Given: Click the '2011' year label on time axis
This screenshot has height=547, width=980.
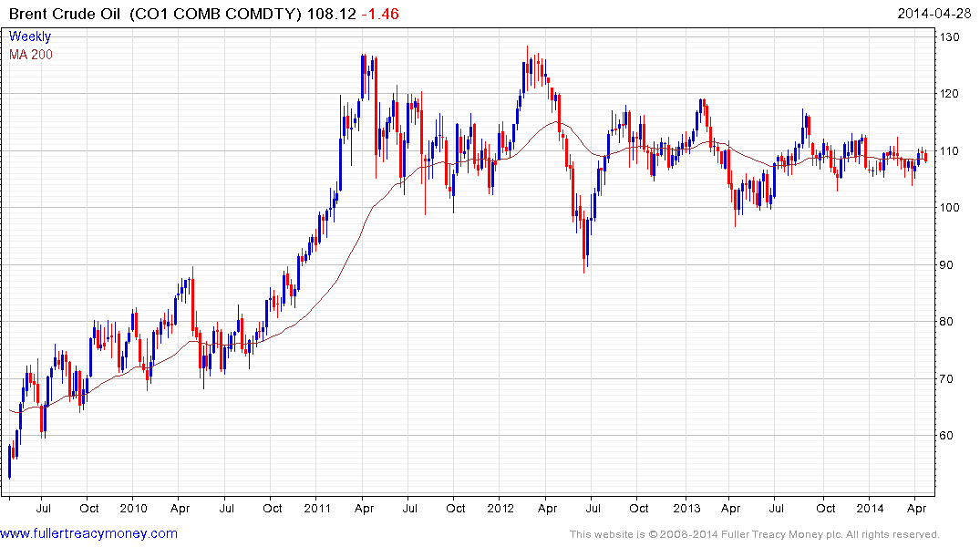Looking at the screenshot, I should tap(317, 508).
